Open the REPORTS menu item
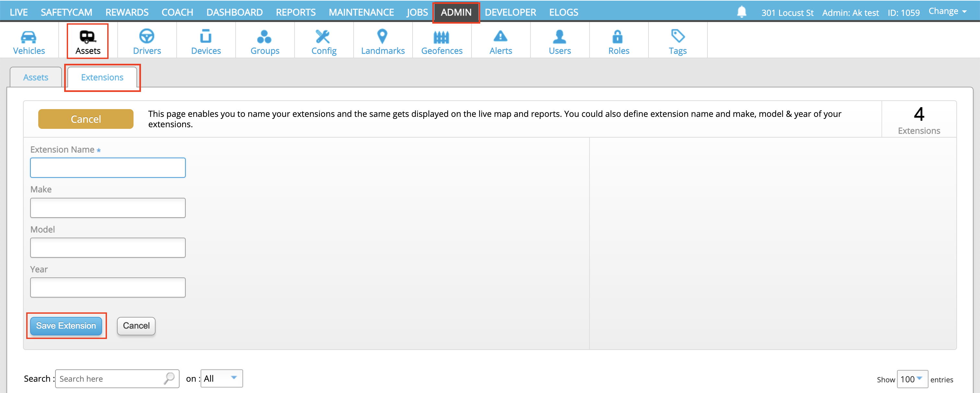This screenshot has width=980, height=393. coord(296,12)
